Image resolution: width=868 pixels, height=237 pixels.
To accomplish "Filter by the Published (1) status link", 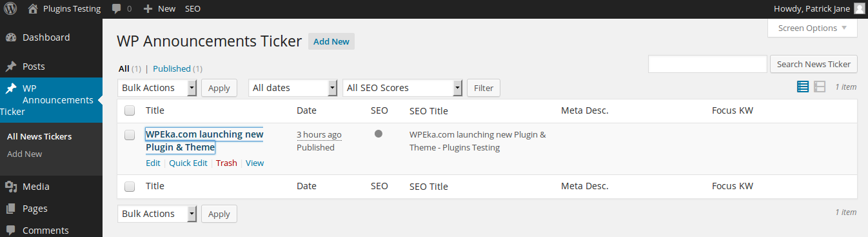I will tap(178, 68).
